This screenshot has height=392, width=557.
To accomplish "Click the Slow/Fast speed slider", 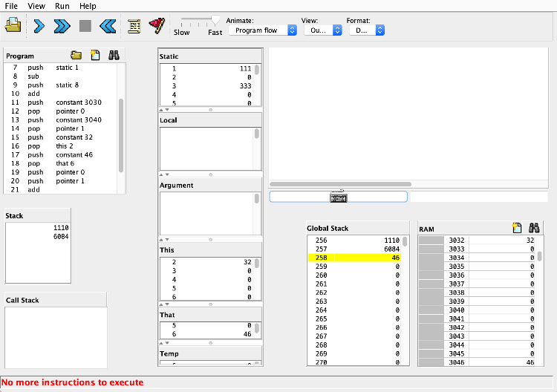I will coord(198,20).
